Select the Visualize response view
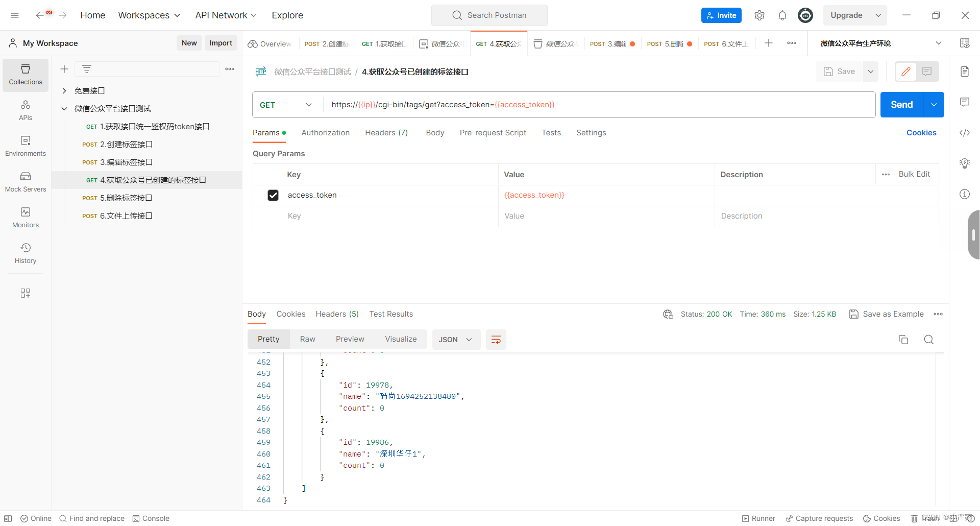 tap(401, 339)
